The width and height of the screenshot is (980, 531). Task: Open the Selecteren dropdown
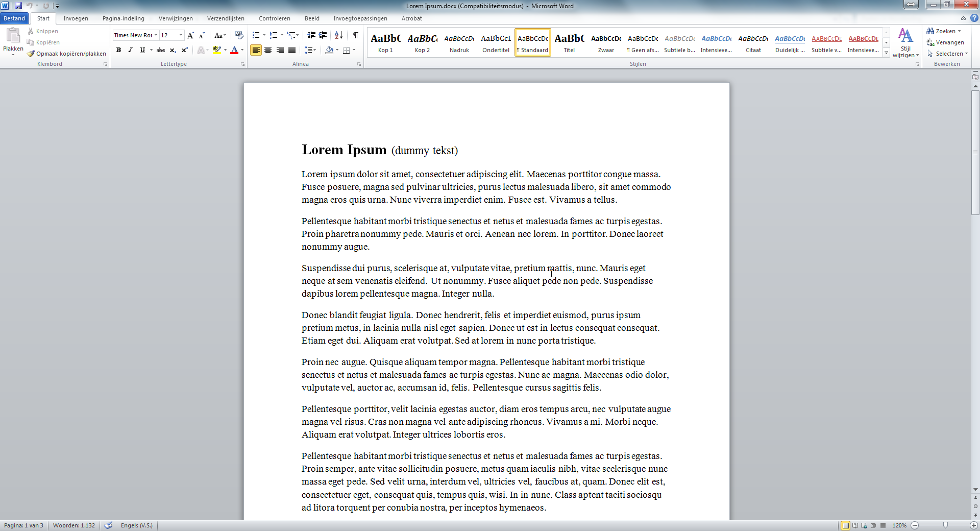coord(947,54)
